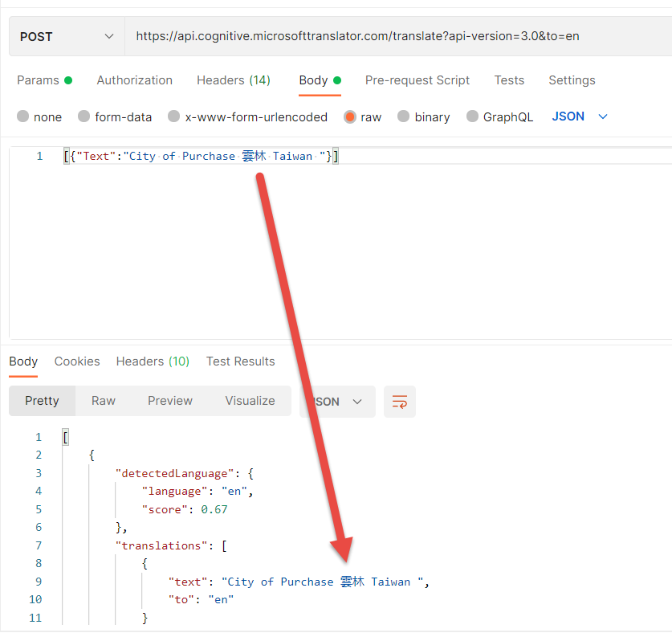Open the raw body JSON format dropdown
Image resolution: width=672 pixels, height=637 pixels.
pyautogui.click(x=580, y=116)
